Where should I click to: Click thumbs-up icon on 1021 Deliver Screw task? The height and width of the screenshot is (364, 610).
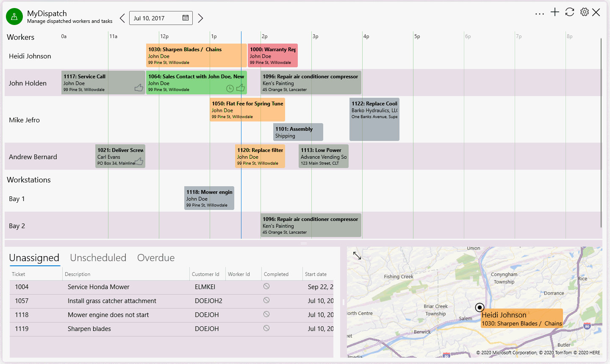(x=139, y=161)
